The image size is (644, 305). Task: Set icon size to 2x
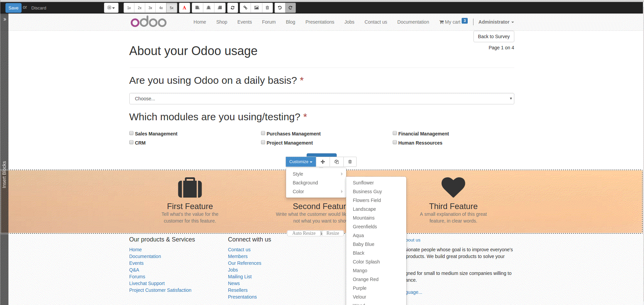pyautogui.click(x=140, y=8)
